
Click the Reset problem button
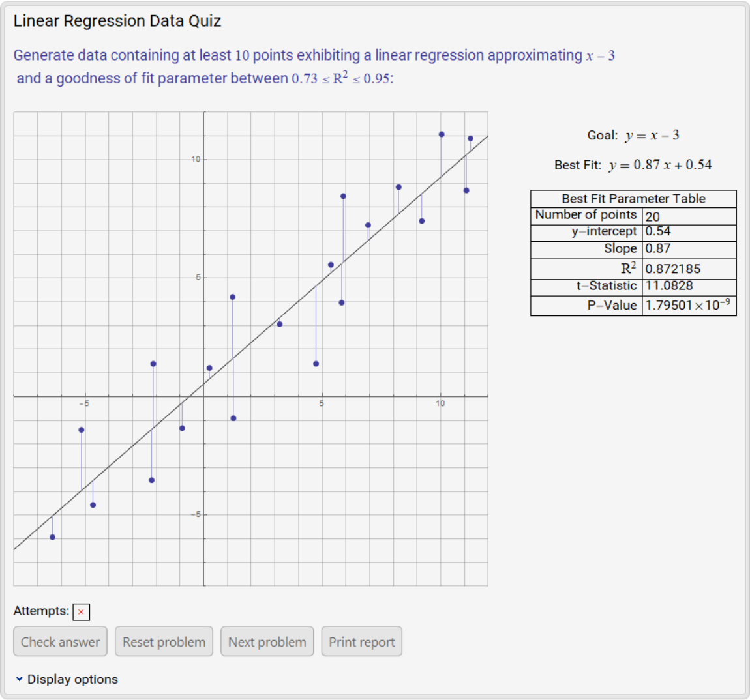[164, 641]
